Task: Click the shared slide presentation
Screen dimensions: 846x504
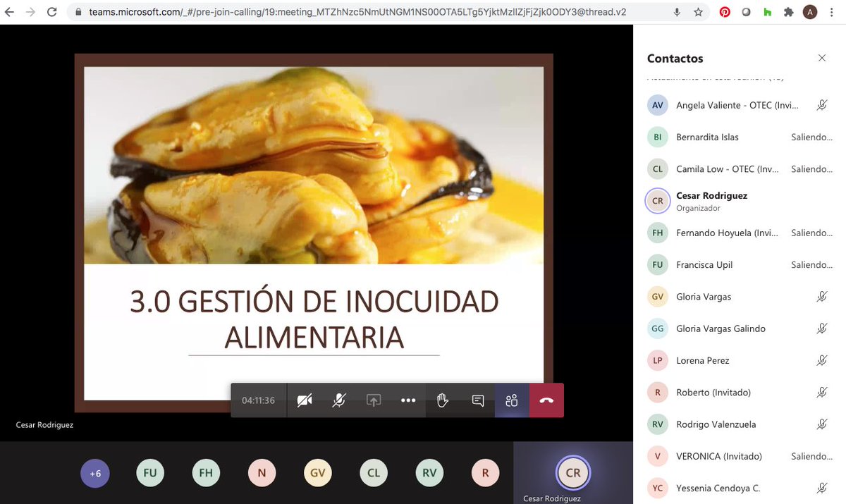Action: point(314,233)
